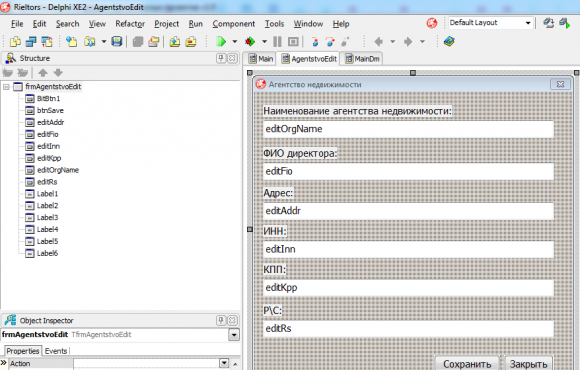Collapse the frmAgentstvoEdit tree node

pyautogui.click(x=6, y=87)
